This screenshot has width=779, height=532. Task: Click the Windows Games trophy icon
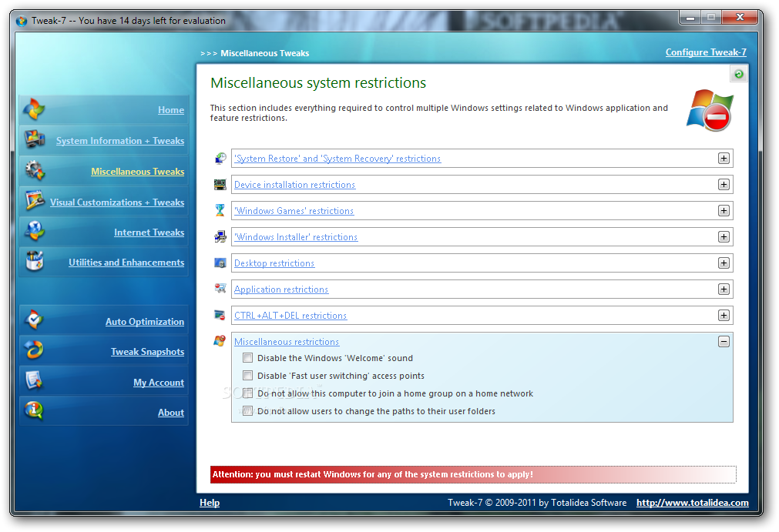220,210
